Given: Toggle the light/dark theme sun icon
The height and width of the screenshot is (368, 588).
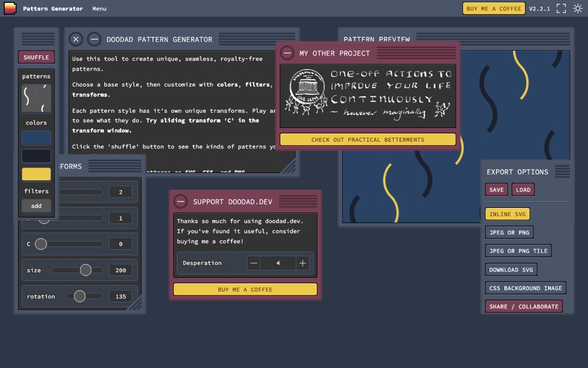Looking at the screenshot, I should pos(578,8).
